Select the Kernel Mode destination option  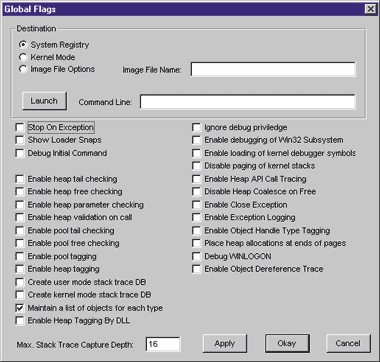[23, 57]
